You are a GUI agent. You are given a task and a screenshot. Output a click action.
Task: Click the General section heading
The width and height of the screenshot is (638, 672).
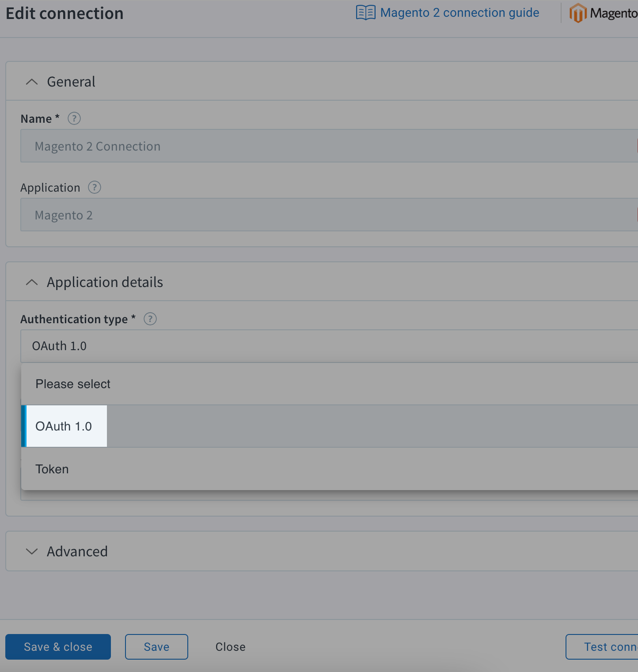coord(71,82)
